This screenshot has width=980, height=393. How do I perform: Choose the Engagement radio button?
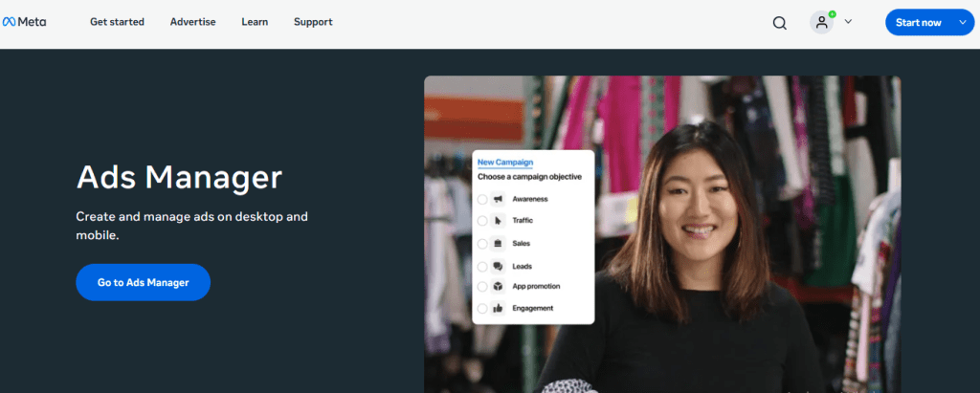482,308
